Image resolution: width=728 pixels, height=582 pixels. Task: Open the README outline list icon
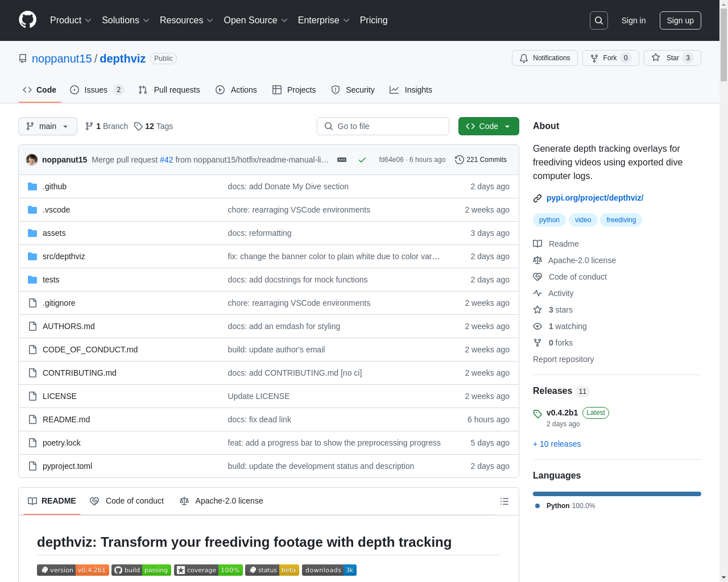[x=504, y=501]
